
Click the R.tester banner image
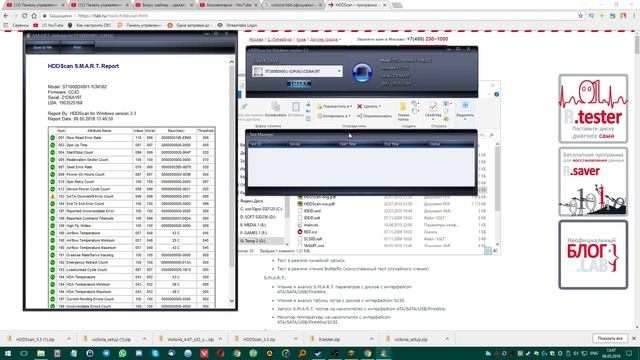pos(593,108)
